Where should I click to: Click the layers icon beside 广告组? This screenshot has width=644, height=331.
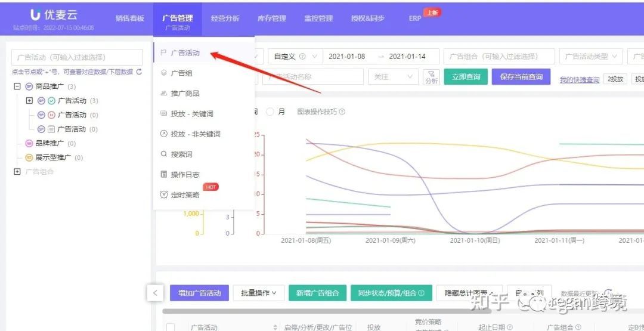click(163, 73)
